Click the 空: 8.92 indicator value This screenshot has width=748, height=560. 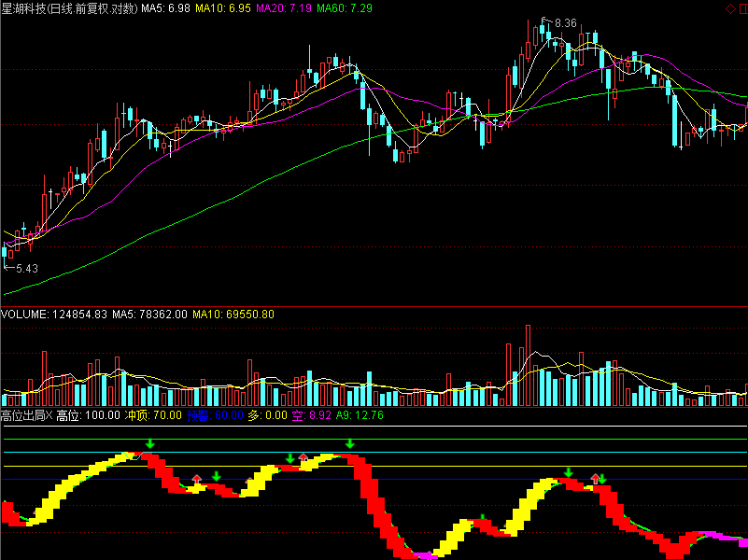312,415
